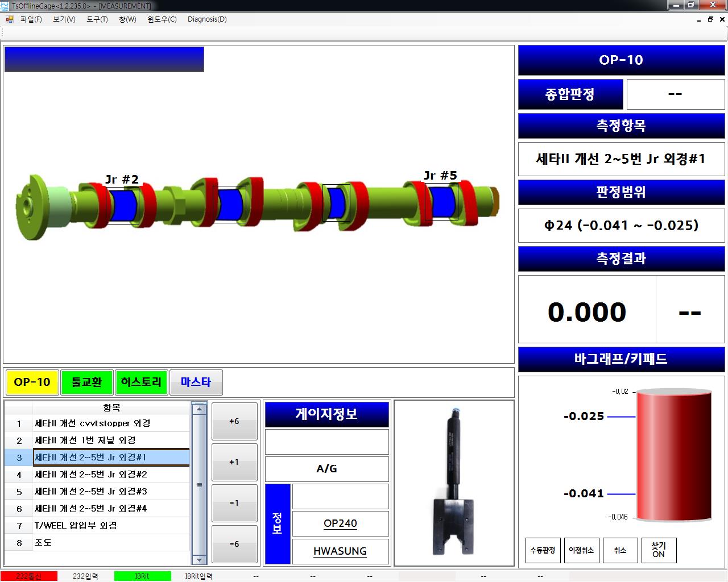
Task: Open the HWASUNG link
Action: point(340,551)
